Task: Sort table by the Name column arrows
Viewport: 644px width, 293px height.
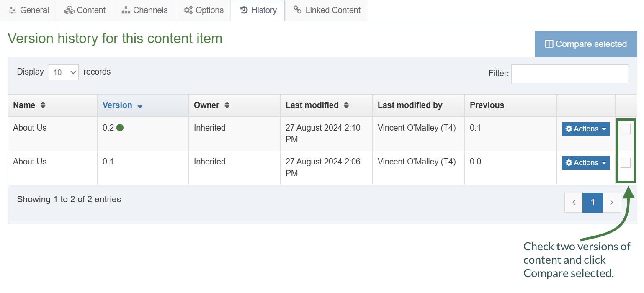Action: [x=43, y=105]
